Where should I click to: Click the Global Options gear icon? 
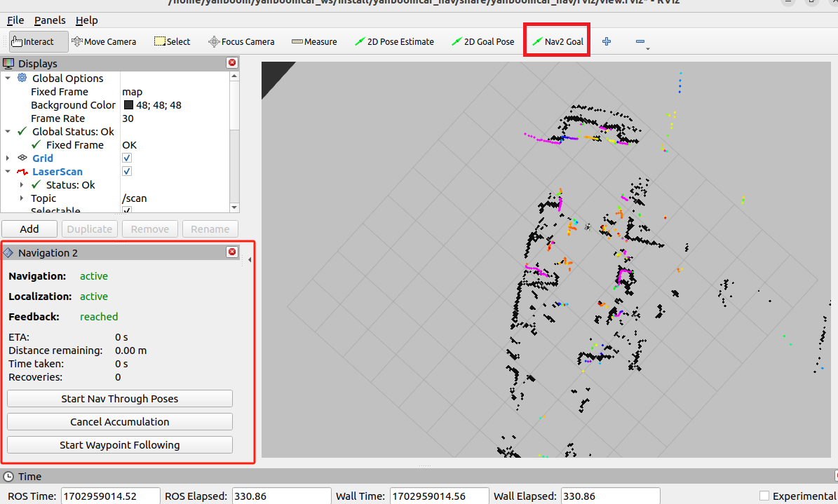point(22,78)
